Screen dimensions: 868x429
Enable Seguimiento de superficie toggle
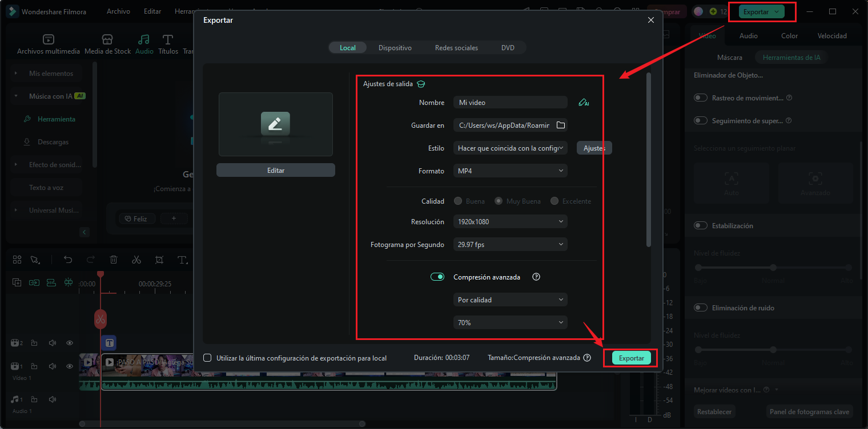pos(701,121)
